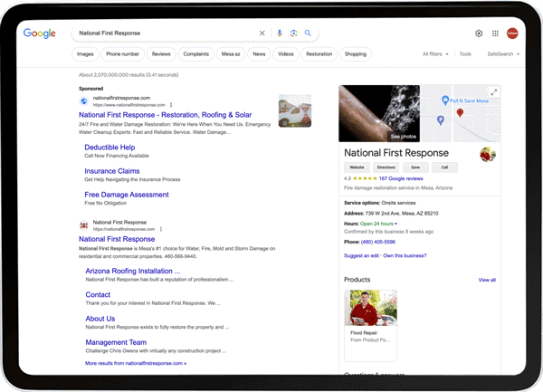Open settings gear icon
The height and width of the screenshot is (392, 543).
pos(479,33)
